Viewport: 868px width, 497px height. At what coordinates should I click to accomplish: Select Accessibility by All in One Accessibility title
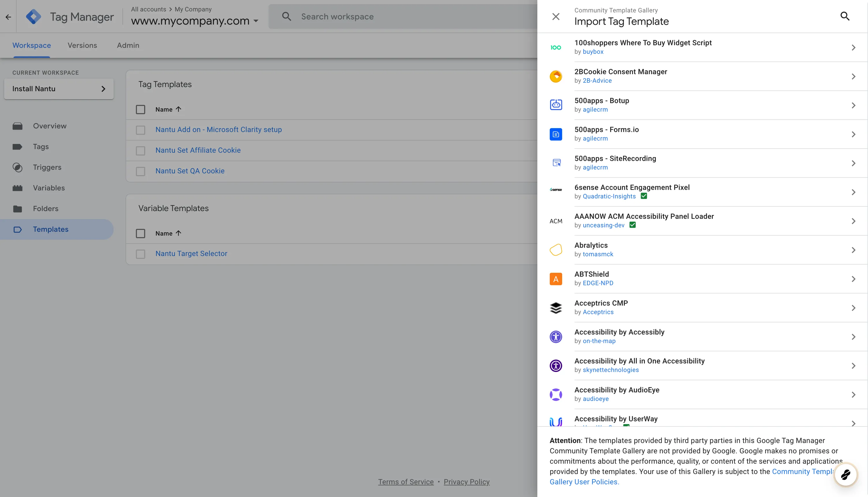(639, 361)
